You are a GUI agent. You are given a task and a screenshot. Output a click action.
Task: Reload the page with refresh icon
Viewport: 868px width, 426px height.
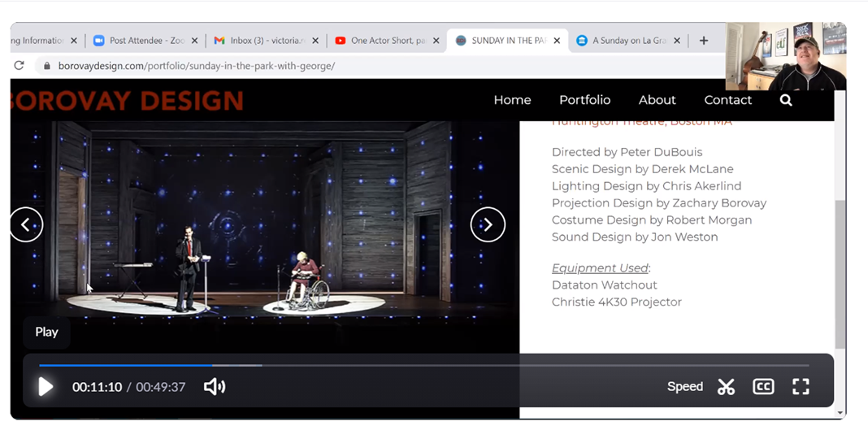coord(19,65)
